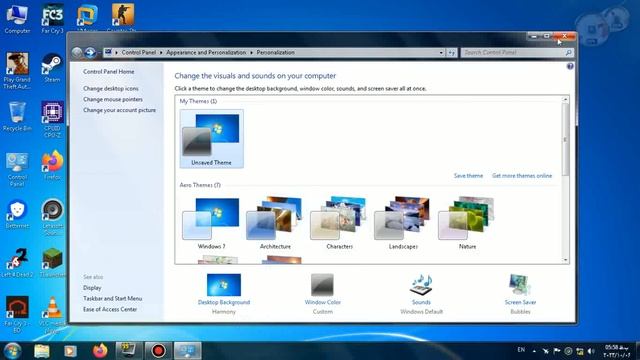The height and width of the screenshot is (360, 640).
Task: Open the Recycle Bin
Action: pos(17,117)
